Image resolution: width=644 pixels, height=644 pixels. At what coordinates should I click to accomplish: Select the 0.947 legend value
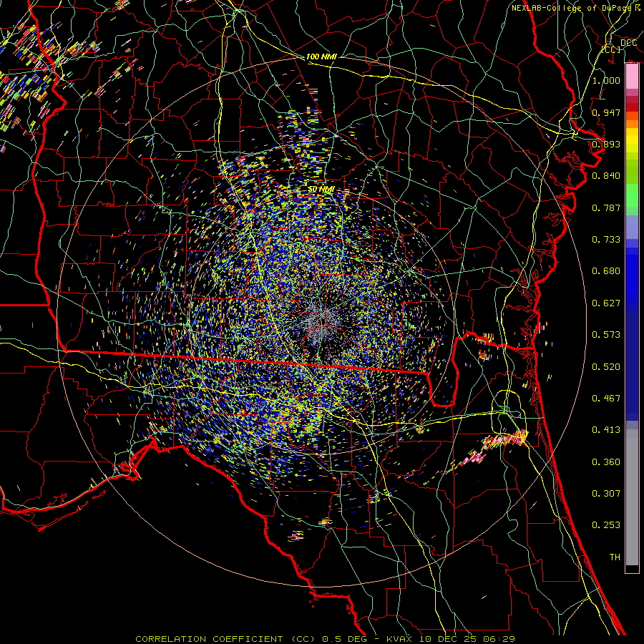pos(606,112)
